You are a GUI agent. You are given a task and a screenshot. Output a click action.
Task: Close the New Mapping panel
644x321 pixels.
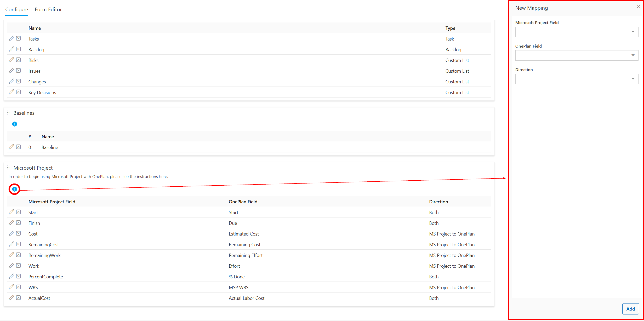(638, 7)
